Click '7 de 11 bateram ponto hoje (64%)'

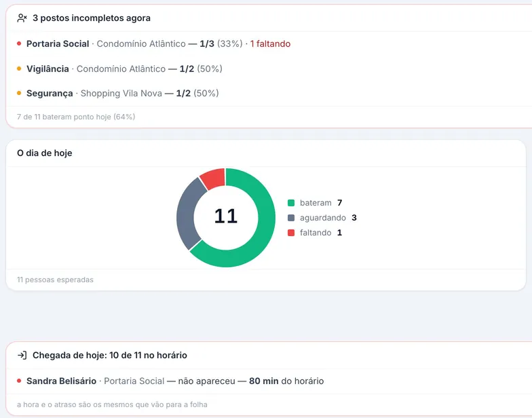click(76, 117)
